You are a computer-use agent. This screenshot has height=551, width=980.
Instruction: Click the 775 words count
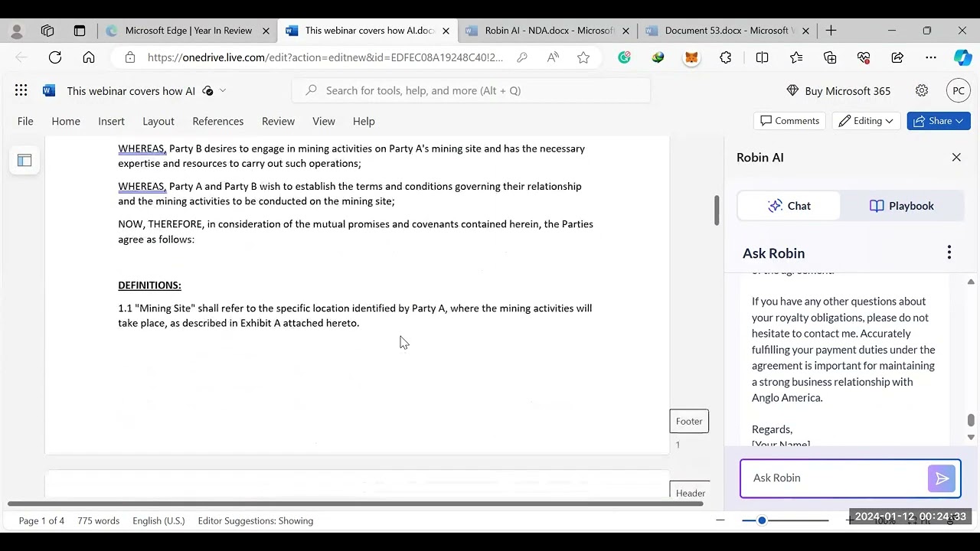(x=98, y=520)
